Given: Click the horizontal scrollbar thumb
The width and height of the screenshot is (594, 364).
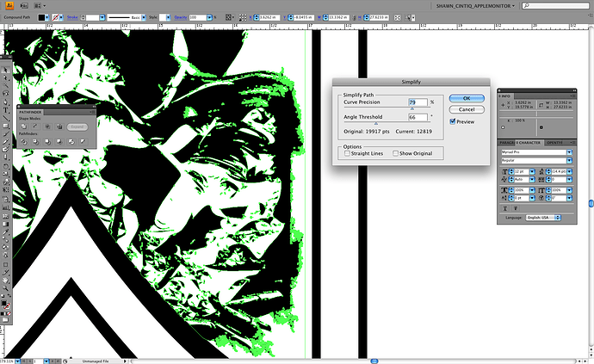Looking at the screenshot, I should (374, 361).
